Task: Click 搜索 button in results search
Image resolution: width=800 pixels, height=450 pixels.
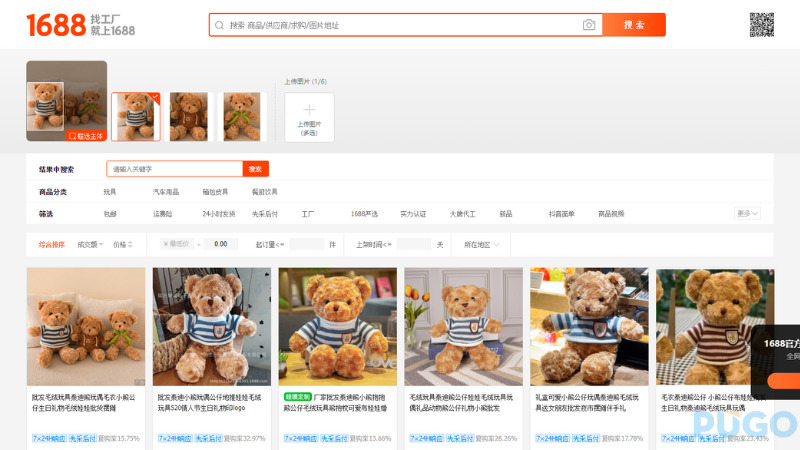Action: pos(255,170)
